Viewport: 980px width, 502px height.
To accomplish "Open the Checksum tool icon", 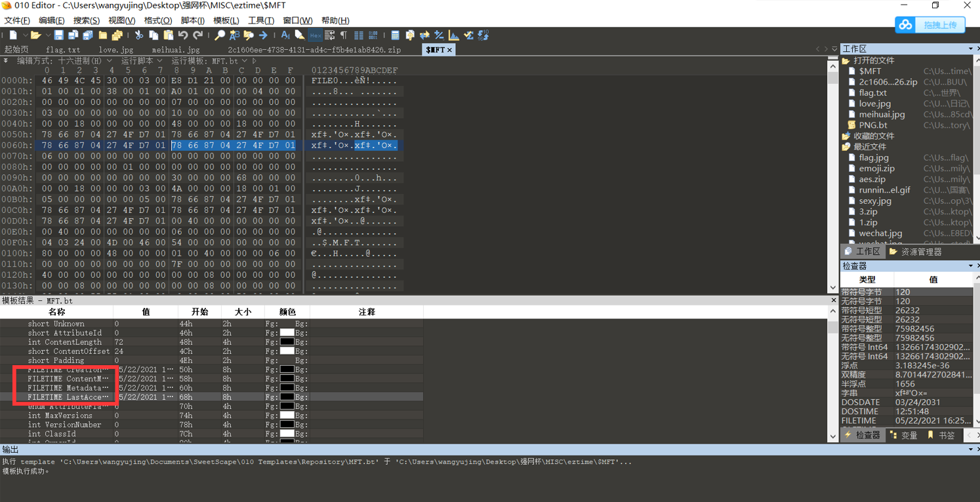I will (x=468, y=35).
